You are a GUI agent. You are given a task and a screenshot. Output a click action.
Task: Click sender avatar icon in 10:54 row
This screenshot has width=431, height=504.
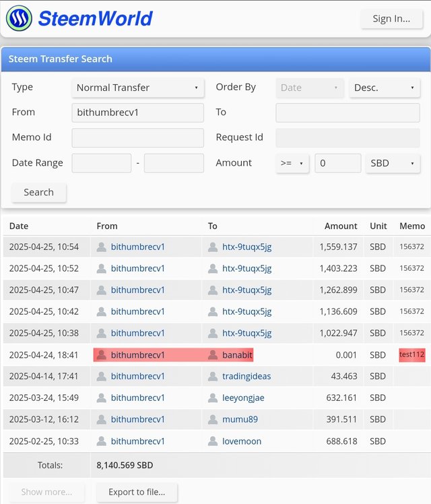click(102, 247)
